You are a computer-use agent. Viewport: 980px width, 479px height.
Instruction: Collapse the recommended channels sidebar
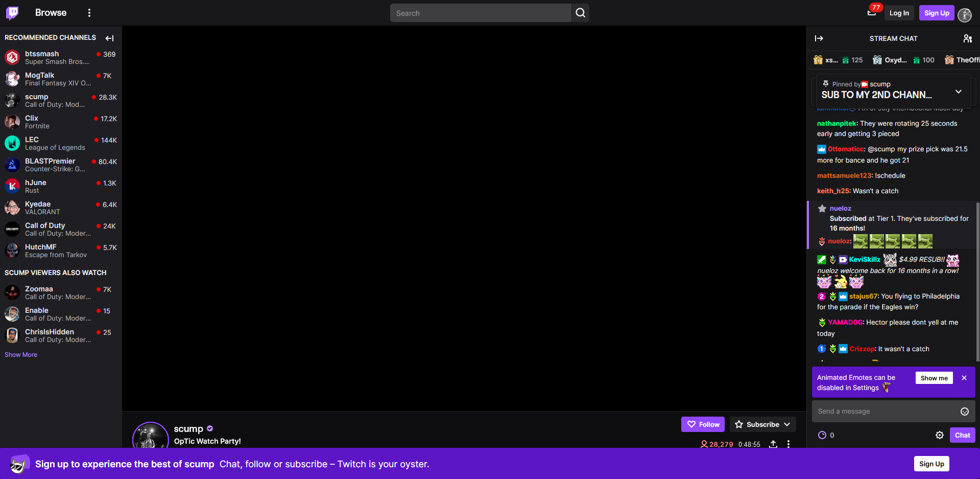tap(109, 38)
